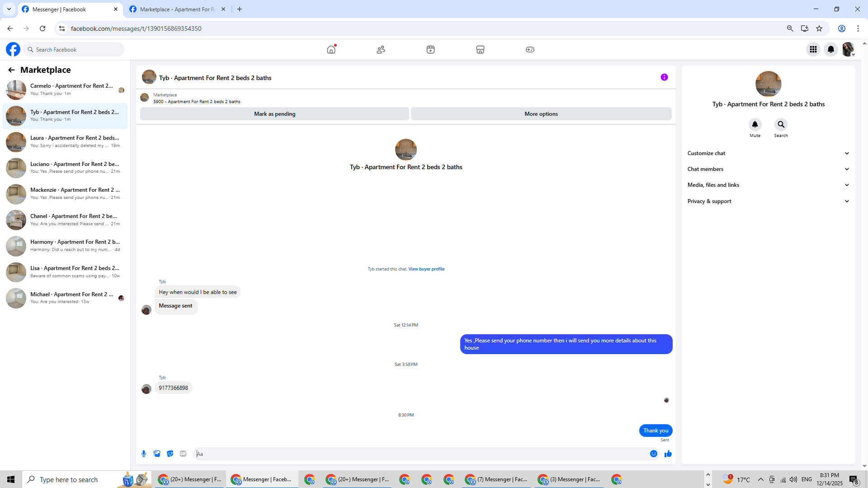Switch to Marketplace Apartment For Rent tab
The image size is (868, 488).
(x=177, y=9)
